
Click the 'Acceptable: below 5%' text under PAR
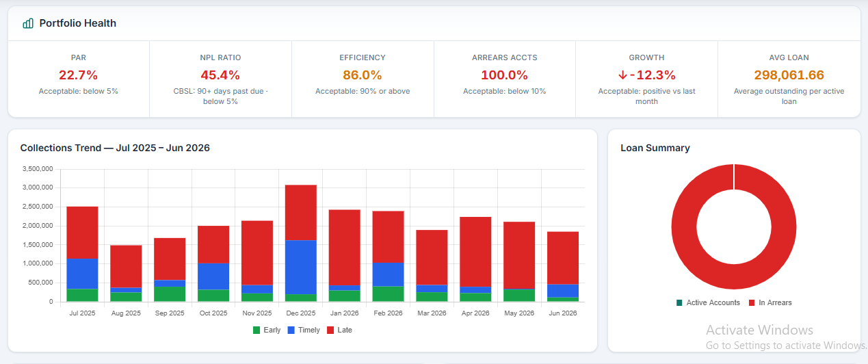[x=78, y=91]
